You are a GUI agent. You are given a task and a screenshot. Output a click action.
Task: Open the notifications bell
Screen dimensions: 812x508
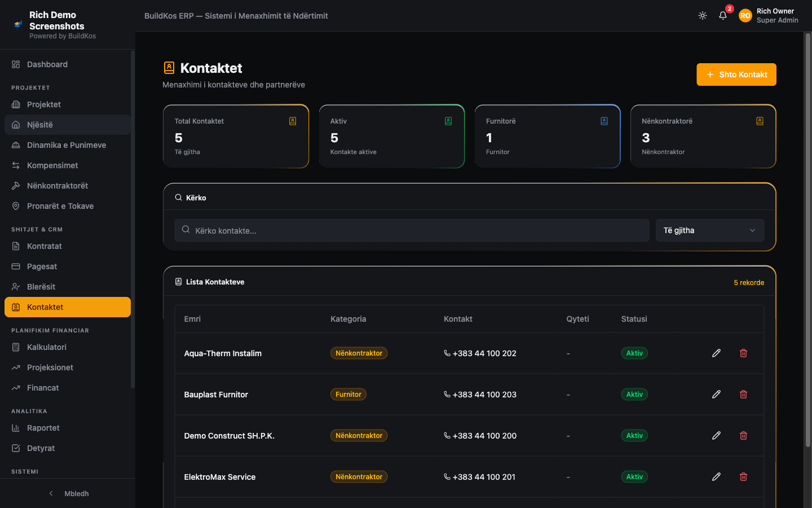click(x=723, y=16)
